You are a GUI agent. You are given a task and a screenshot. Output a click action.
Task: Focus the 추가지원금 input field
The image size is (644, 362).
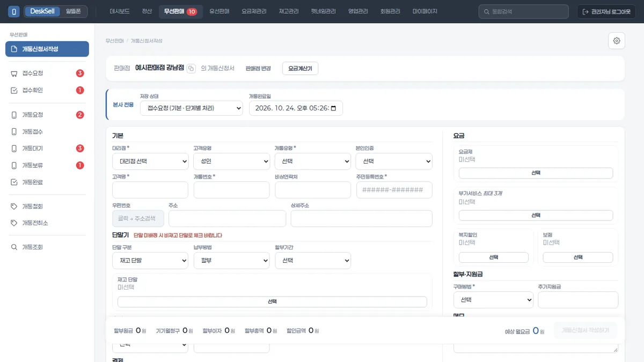(x=578, y=300)
